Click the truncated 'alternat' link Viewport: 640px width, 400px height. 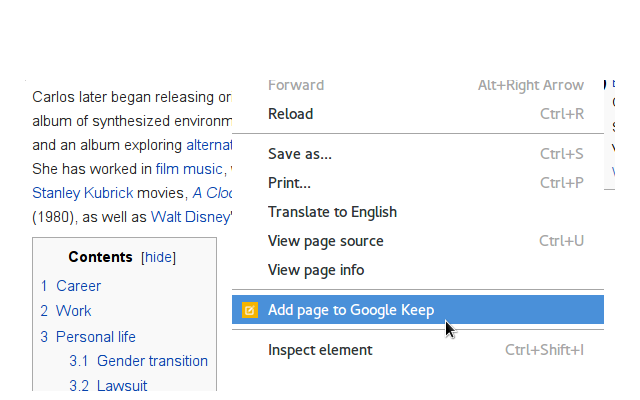click(209, 145)
